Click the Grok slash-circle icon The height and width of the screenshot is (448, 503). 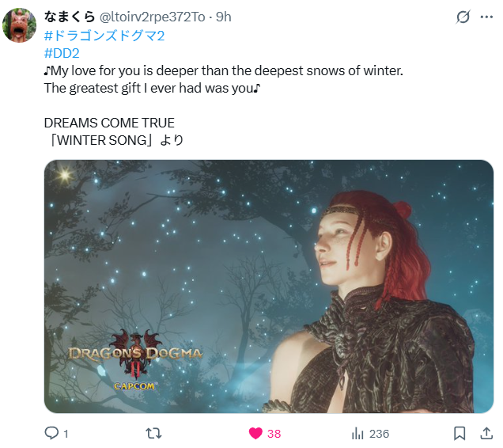463,17
